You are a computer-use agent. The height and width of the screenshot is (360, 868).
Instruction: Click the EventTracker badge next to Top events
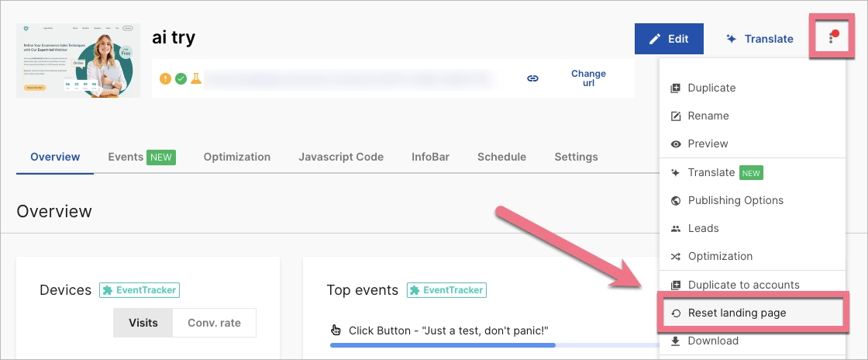(446, 290)
